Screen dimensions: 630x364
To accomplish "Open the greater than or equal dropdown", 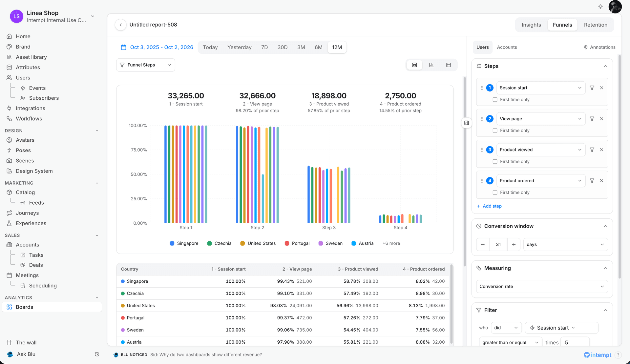I will click(510, 342).
